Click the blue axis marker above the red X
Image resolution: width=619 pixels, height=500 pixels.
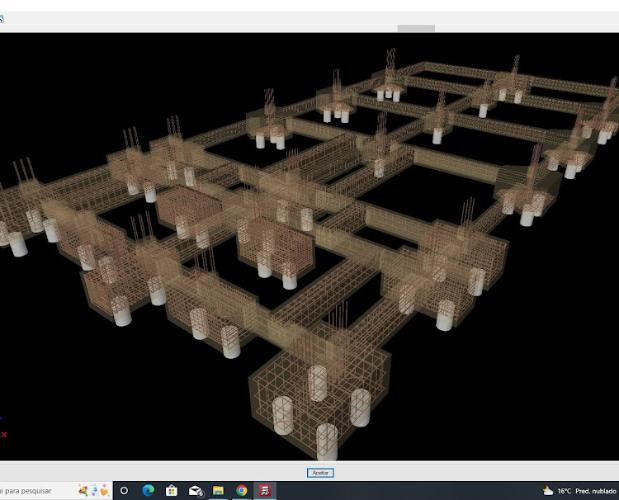pyautogui.click(x=2, y=418)
